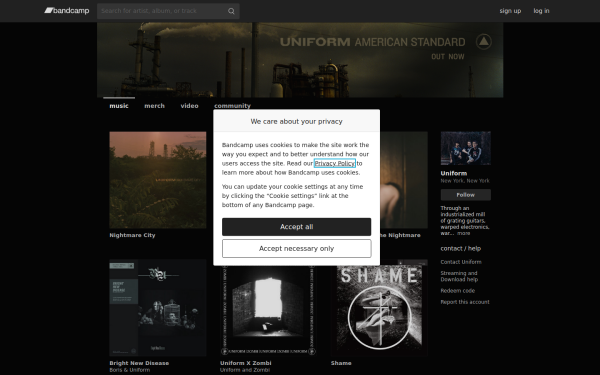The height and width of the screenshot is (375, 600).
Task: Click the search magnifier icon
Action: pyautogui.click(x=231, y=11)
